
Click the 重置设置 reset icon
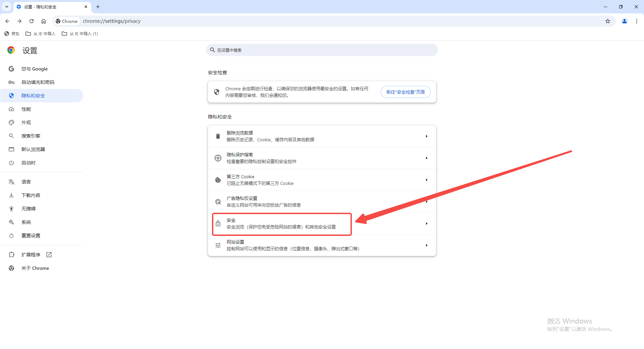coord(11,236)
